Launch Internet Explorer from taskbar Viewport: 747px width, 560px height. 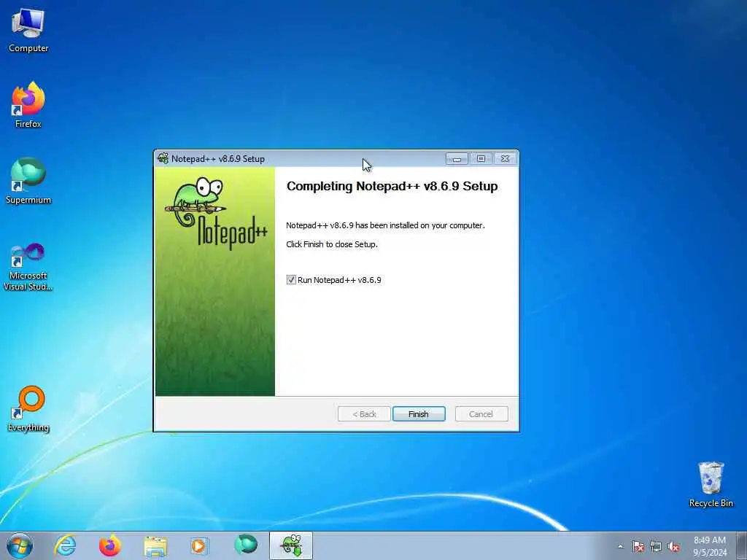click(x=65, y=545)
